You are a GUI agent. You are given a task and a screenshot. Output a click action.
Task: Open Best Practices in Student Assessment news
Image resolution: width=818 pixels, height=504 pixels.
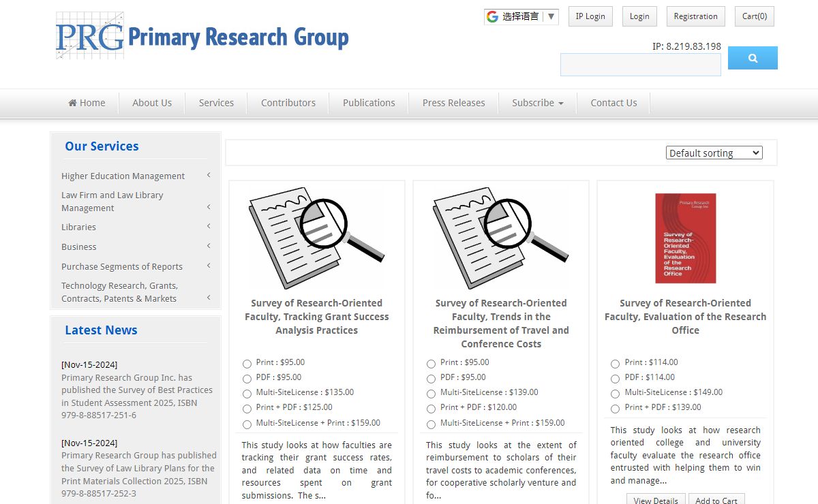click(x=137, y=396)
